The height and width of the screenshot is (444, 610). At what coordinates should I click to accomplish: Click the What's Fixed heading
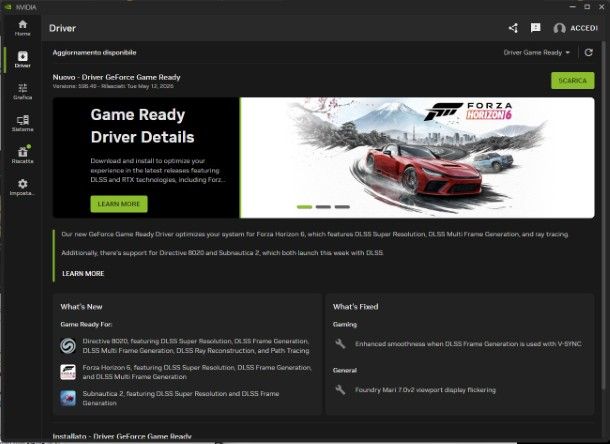click(x=356, y=307)
